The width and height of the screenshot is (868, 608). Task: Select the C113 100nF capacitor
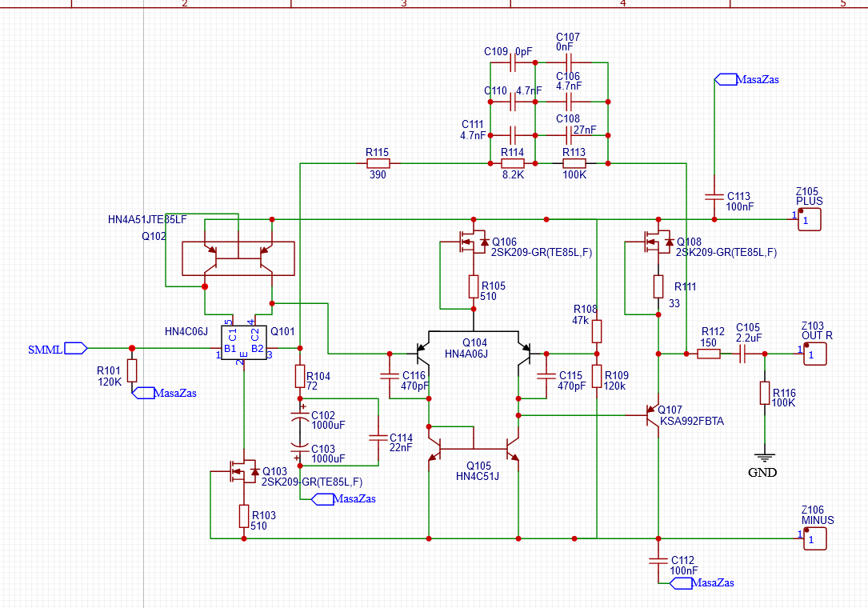[x=713, y=196]
